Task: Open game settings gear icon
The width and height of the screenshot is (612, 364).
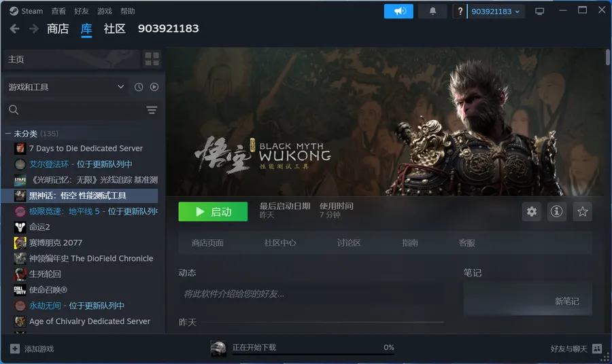Action: click(x=532, y=212)
